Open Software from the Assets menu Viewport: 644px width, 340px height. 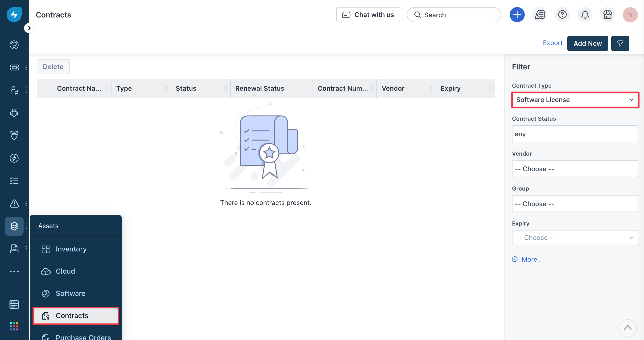pyautogui.click(x=70, y=293)
